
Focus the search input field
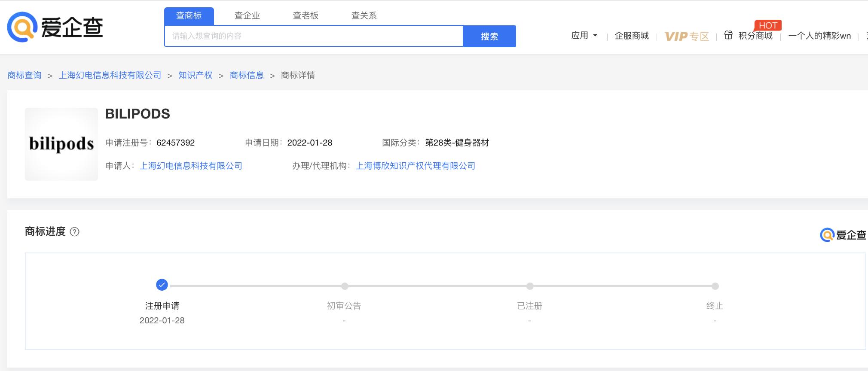[314, 36]
